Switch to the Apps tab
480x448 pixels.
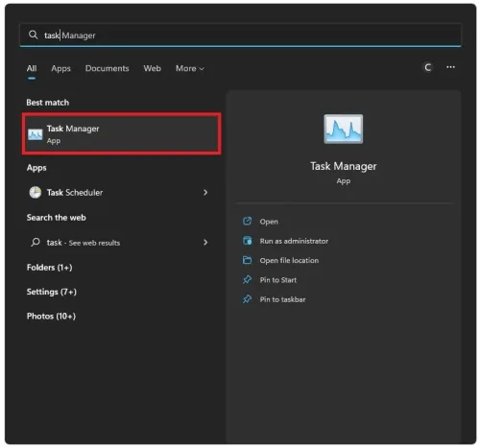60,68
